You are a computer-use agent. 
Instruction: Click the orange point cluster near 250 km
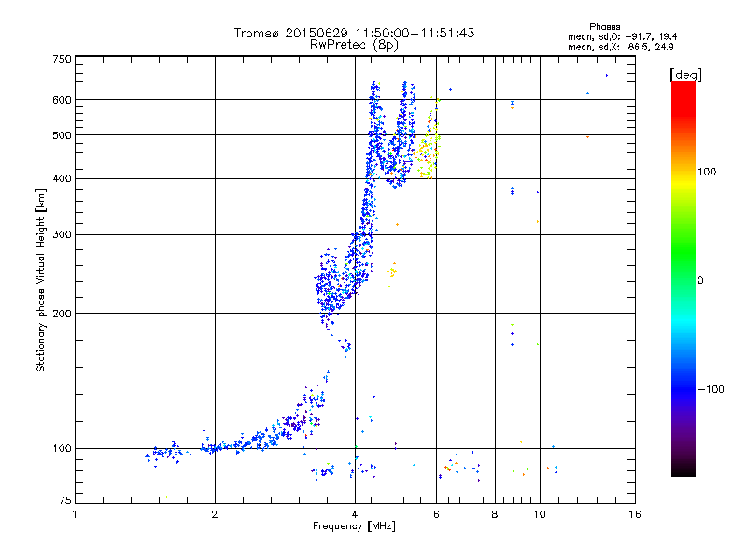(x=392, y=273)
